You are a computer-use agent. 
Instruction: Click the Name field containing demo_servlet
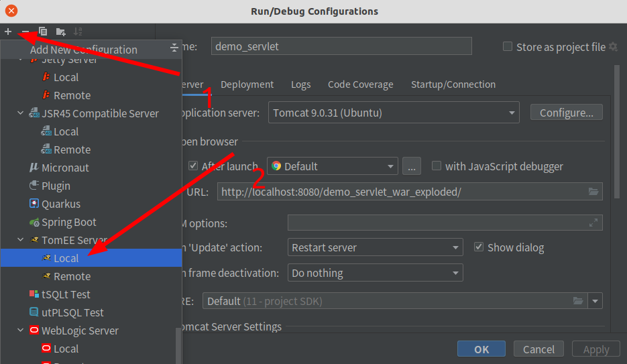(341, 46)
